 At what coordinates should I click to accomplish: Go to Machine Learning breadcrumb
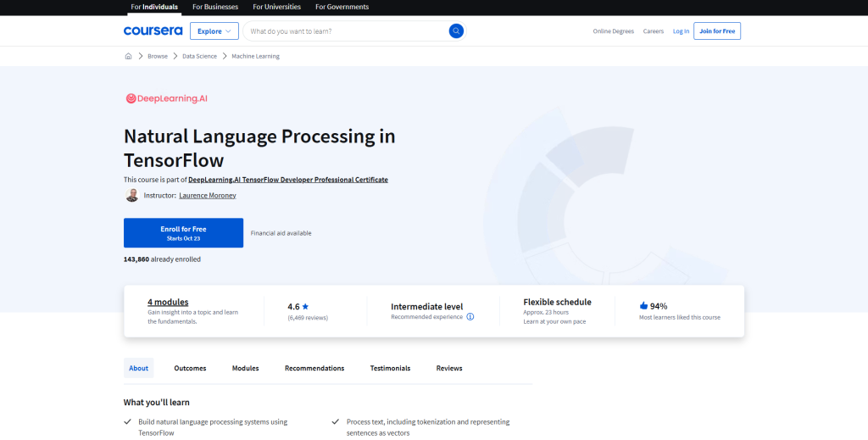[255, 57]
